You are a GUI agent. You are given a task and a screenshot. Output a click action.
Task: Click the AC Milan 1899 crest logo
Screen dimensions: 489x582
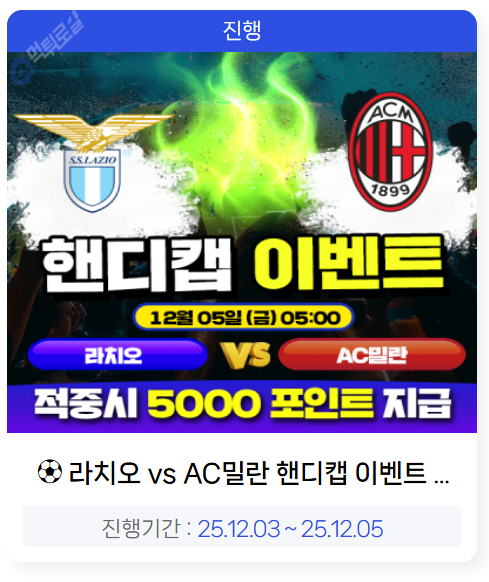391,152
